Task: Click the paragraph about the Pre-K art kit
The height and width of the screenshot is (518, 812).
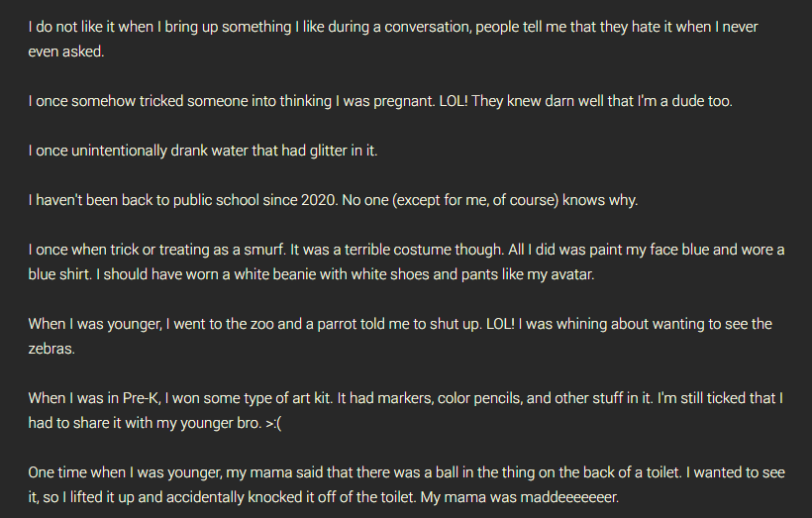Action: pyautogui.click(x=405, y=410)
